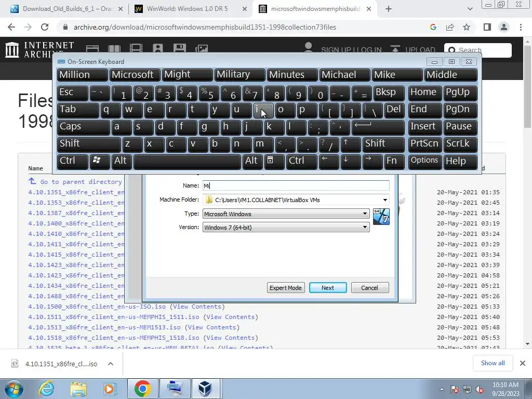
Task: Open Internet Archive images icon
Action: [x=202, y=48]
